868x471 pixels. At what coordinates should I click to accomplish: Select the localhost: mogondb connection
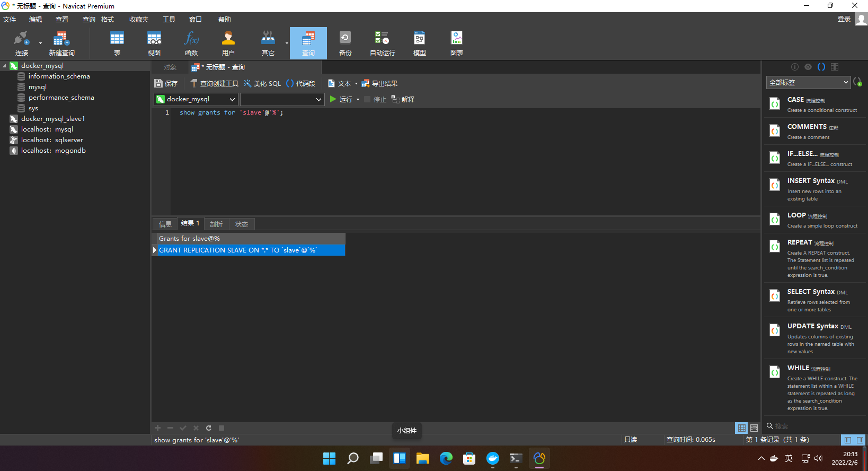pyautogui.click(x=54, y=151)
